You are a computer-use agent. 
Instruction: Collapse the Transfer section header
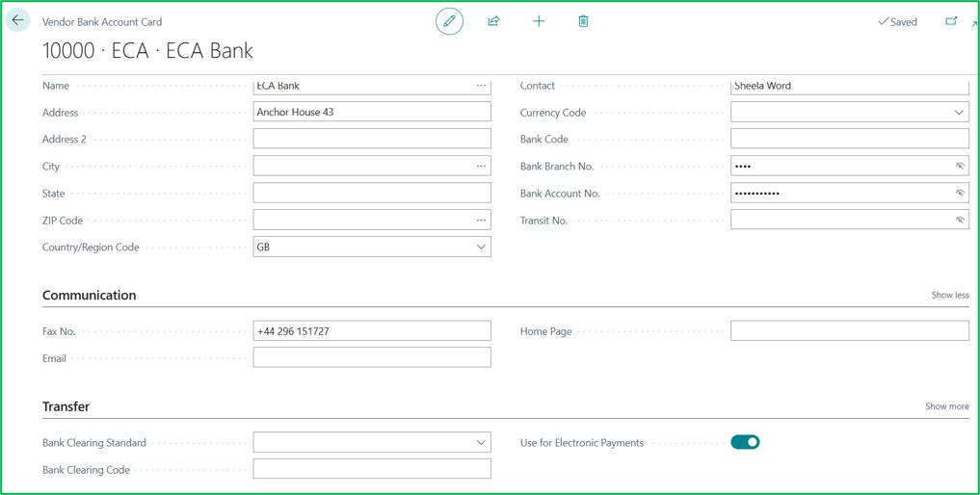click(x=66, y=406)
